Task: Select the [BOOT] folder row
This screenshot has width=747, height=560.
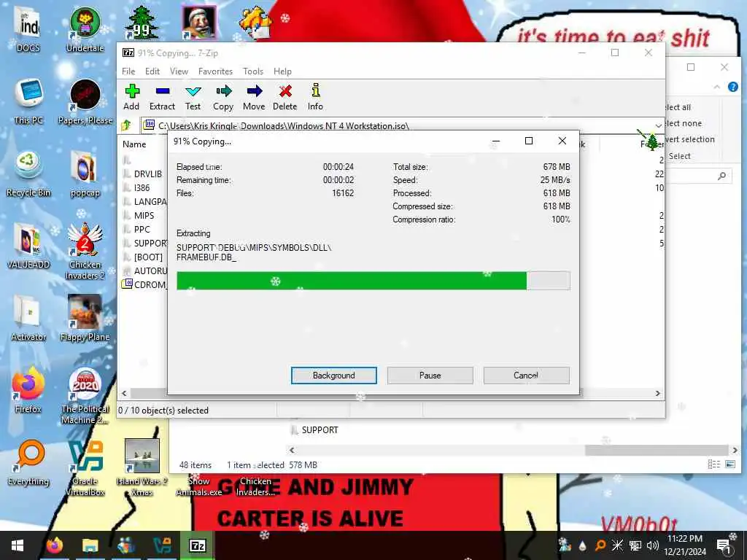Action: 145,257
